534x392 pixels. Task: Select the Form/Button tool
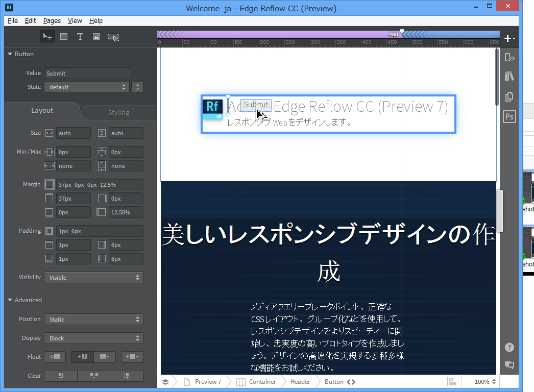coord(113,36)
